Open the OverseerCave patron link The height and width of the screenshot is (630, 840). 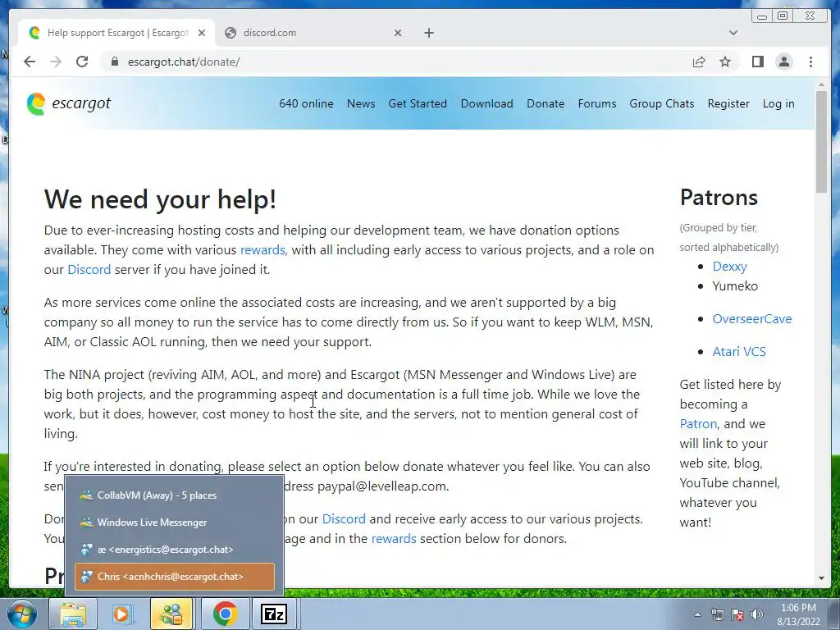(x=751, y=319)
